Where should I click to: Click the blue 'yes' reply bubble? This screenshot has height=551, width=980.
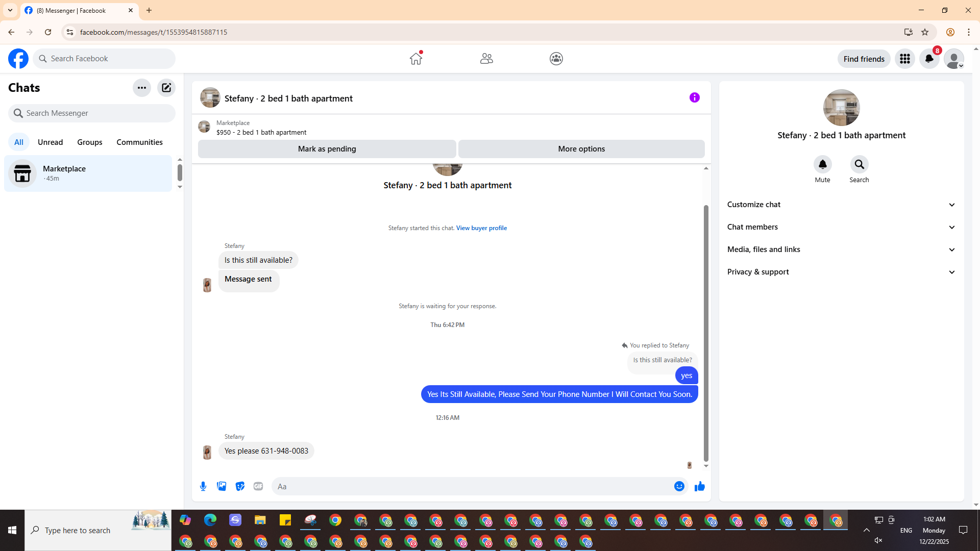[x=687, y=375]
